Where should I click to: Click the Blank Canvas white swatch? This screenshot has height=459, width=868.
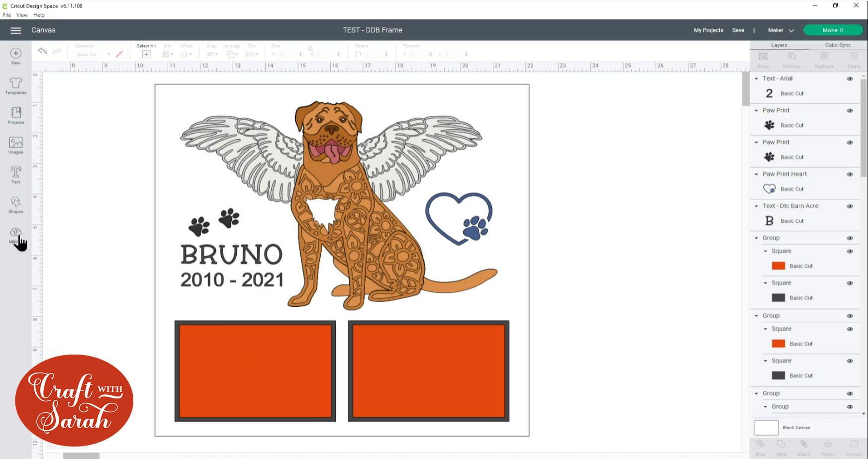pyautogui.click(x=766, y=428)
